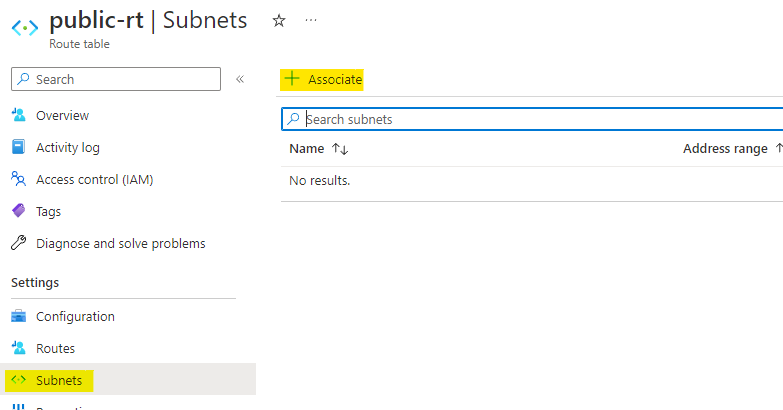Click the purple Tags icon
Image resolution: width=783 pixels, height=410 pixels.
click(18, 212)
